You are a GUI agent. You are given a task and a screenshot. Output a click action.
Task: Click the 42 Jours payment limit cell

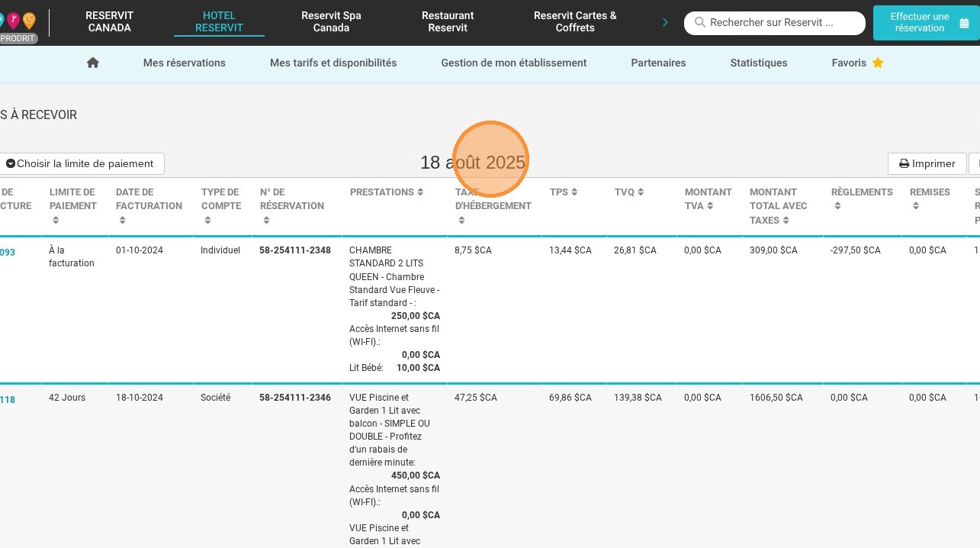coord(67,398)
